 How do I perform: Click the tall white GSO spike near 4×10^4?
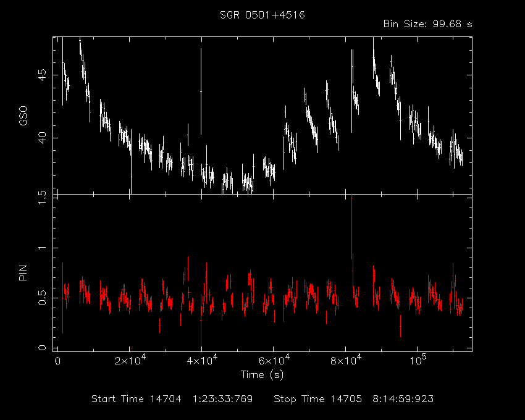201,91
